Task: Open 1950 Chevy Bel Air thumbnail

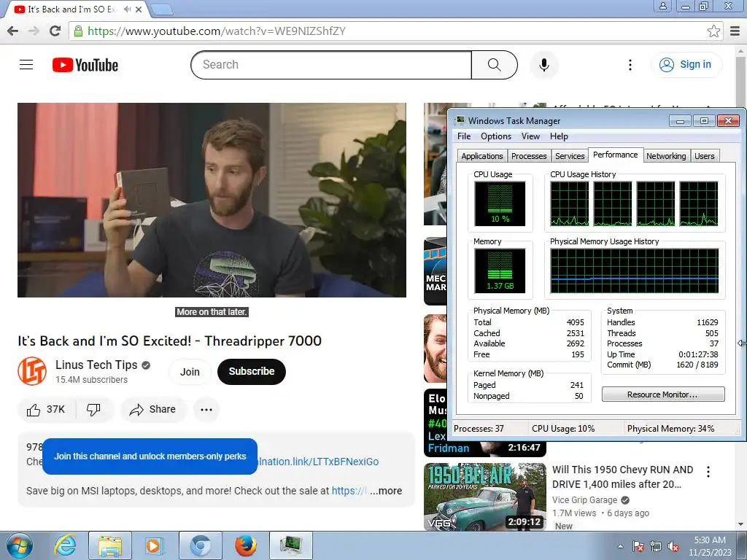Action: [x=485, y=497]
